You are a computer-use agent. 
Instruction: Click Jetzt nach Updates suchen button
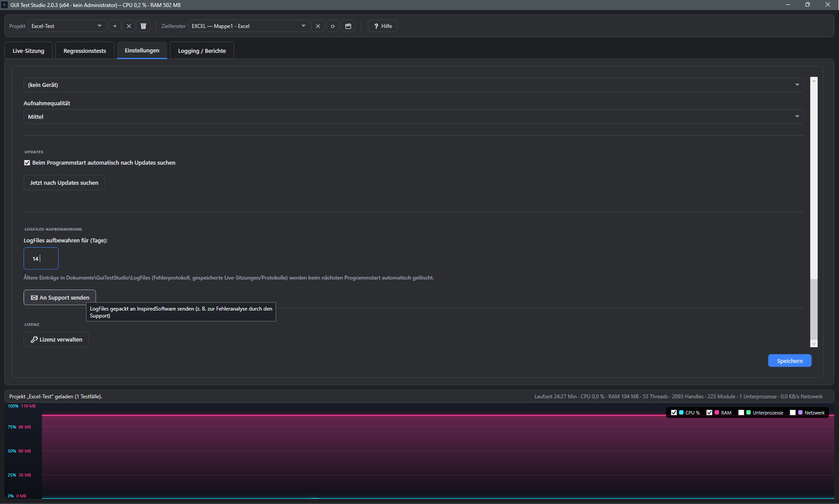(x=64, y=183)
